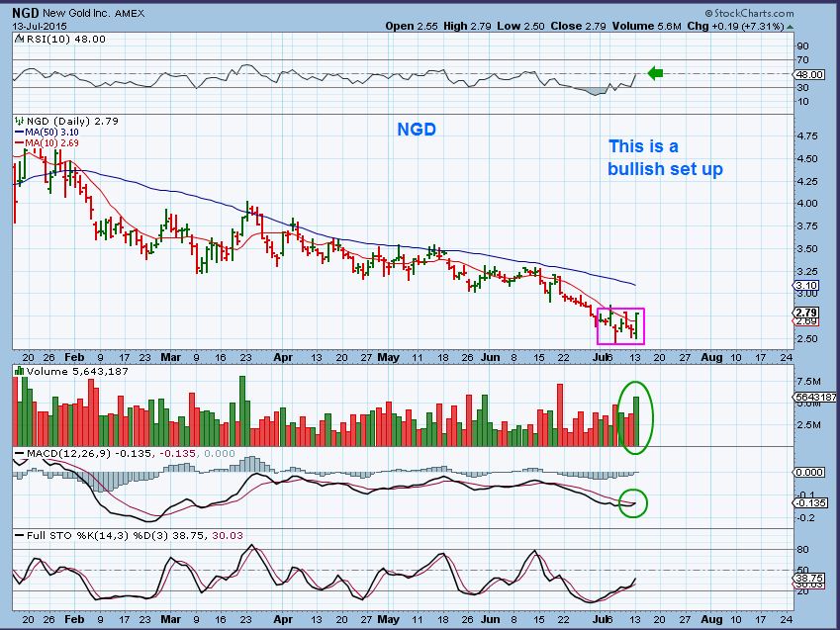
Task: Click the red MA(10) line swatch
Action: click(x=19, y=142)
